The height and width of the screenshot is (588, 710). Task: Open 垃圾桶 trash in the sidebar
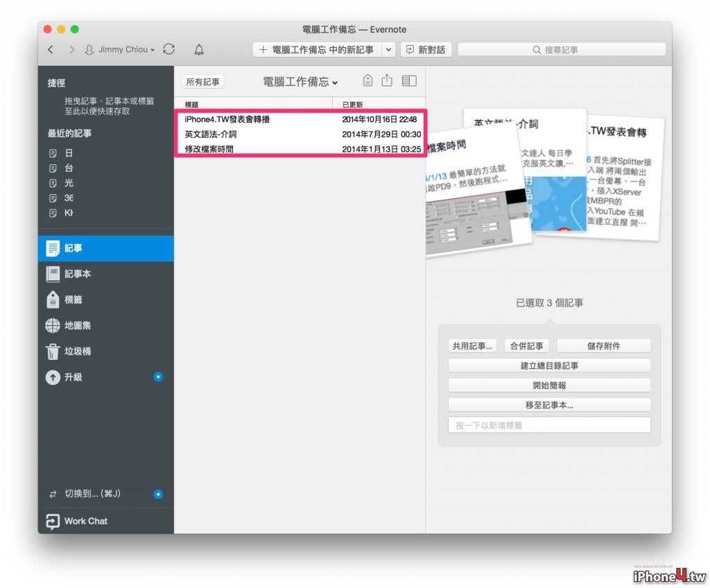[x=106, y=351]
